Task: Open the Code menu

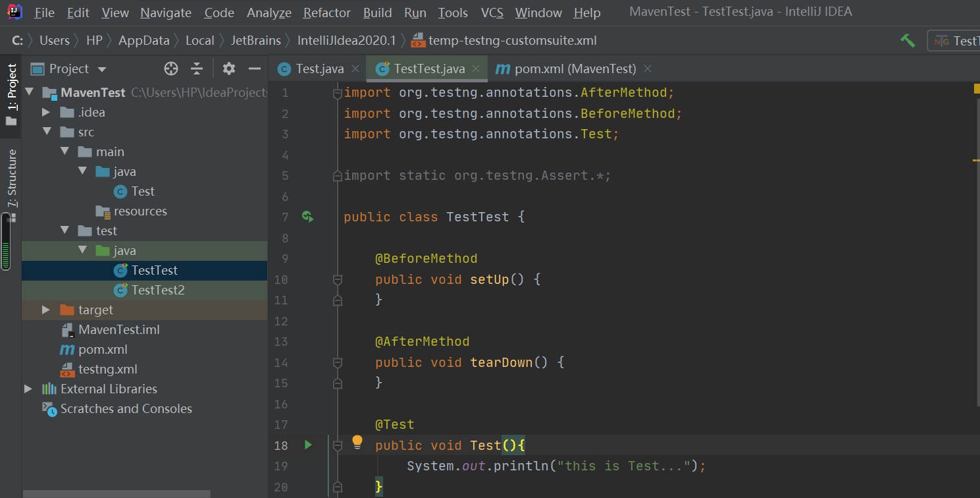Action: (219, 13)
